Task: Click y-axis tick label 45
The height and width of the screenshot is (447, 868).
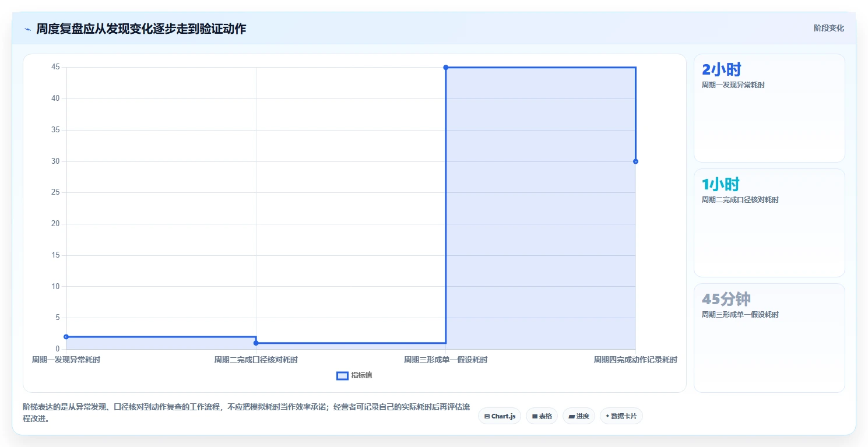Action: click(55, 67)
